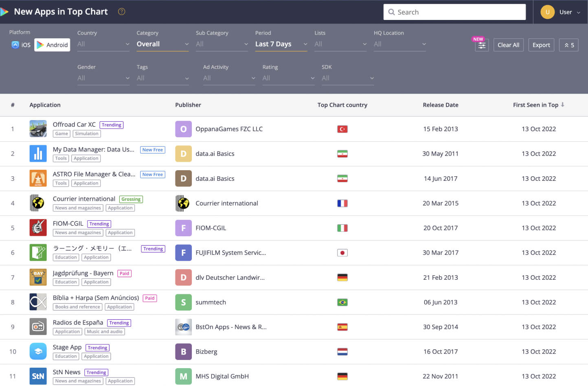Open the OppanaGames FZC LLC publisher link
Viewport: 588px width, 386px height.
229,129
